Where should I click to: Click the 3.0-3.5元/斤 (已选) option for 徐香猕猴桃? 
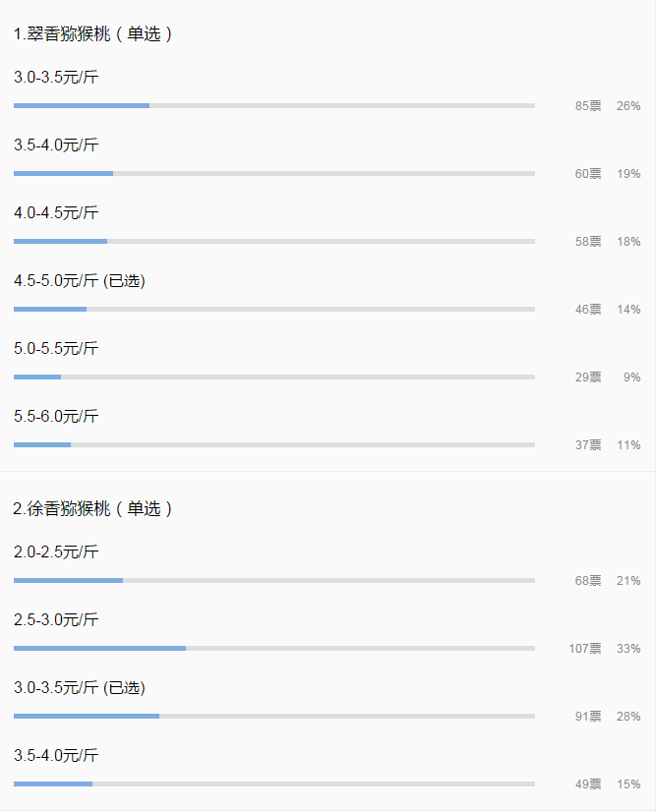click(79, 687)
